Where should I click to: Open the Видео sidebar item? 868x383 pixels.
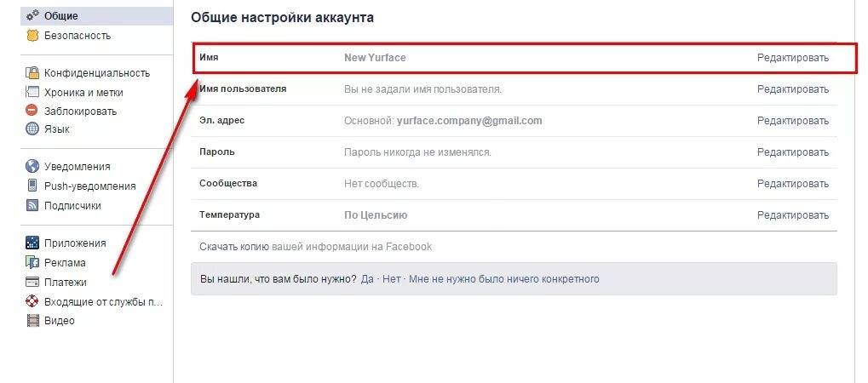point(60,321)
